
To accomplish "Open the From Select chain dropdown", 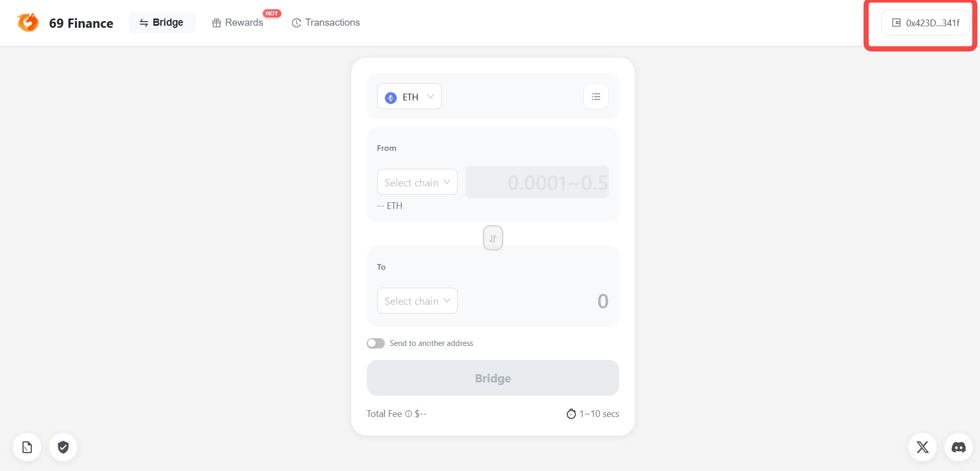I will [x=417, y=182].
